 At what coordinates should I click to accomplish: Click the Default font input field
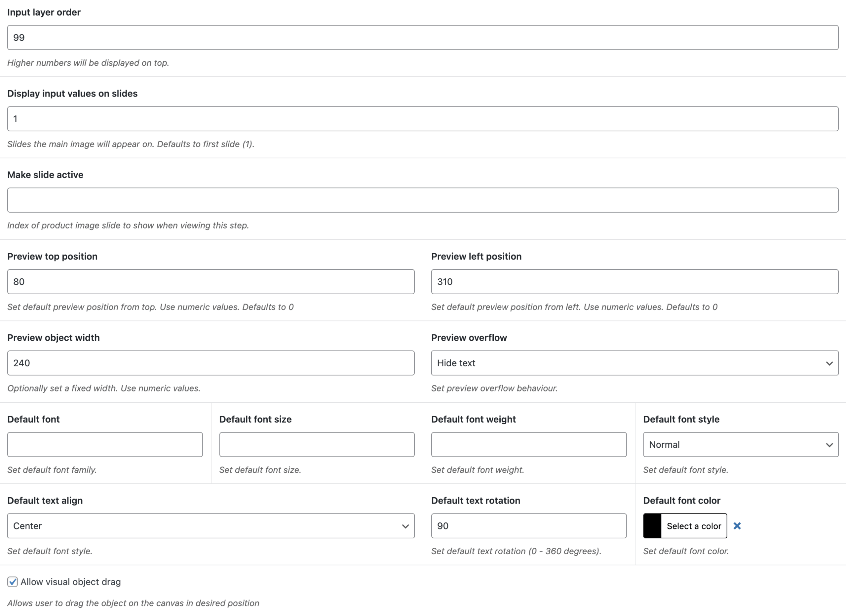click(105, 444)
